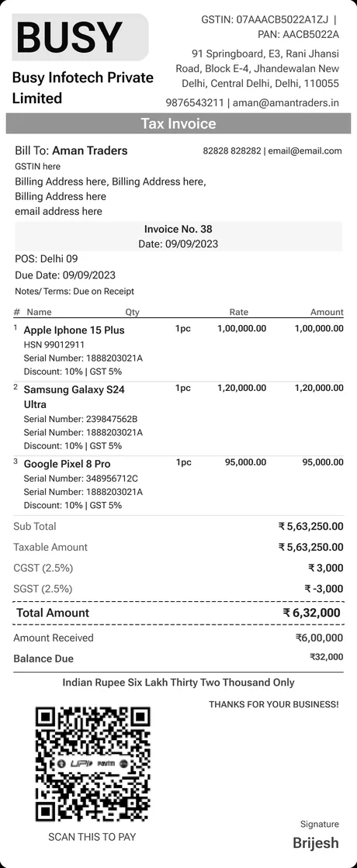
Task: Click the Bill To Aman Traders name
Action: click(x=90, y=150)
